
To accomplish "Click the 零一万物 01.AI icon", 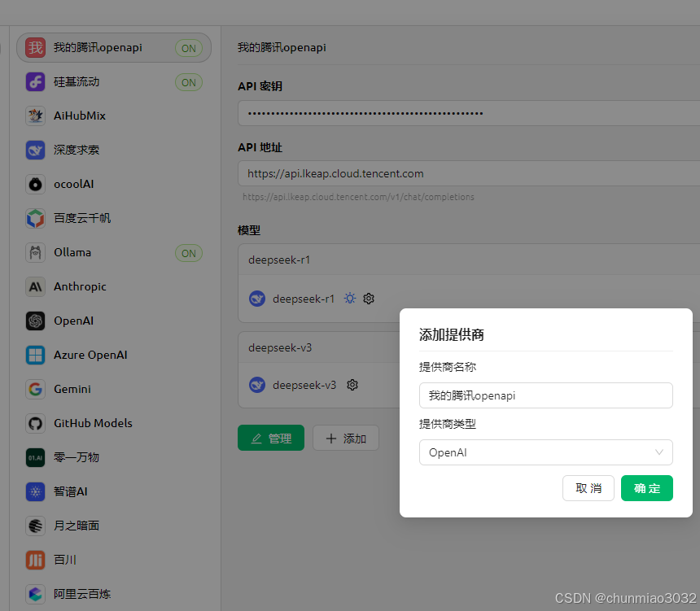I will click(35, 457).
